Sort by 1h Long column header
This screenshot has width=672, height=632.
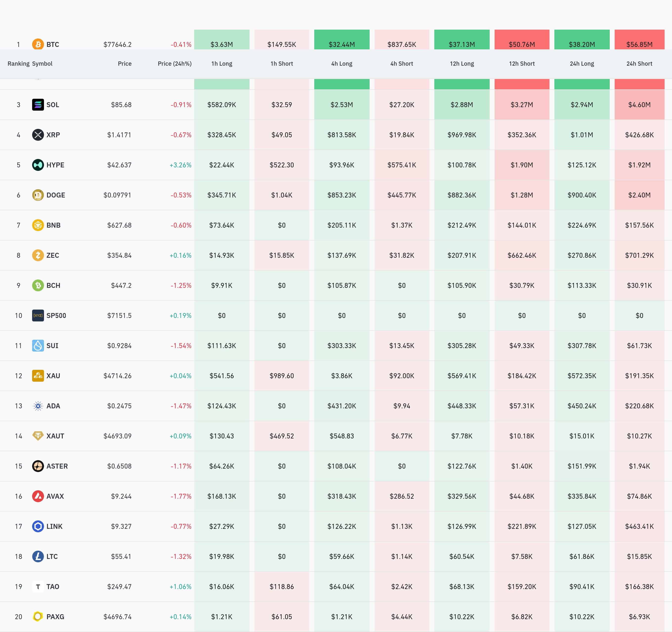(222, 63)
